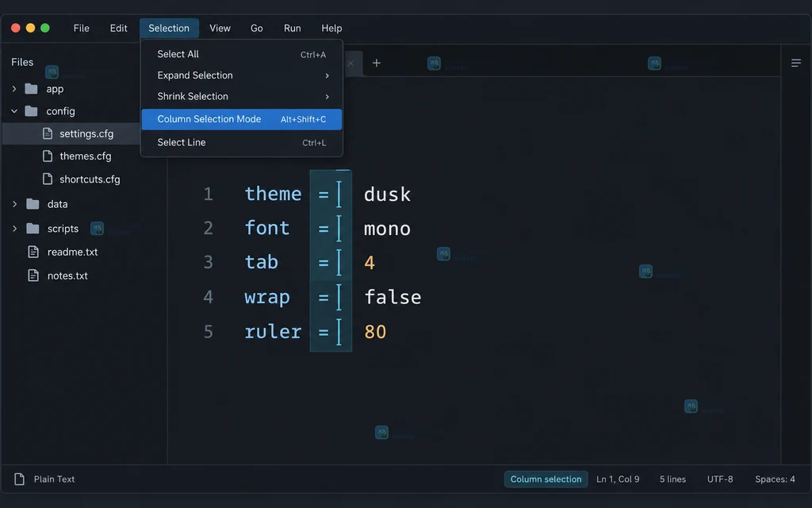Toggle Column selection indicator in status bar

[x=546, y=479]
